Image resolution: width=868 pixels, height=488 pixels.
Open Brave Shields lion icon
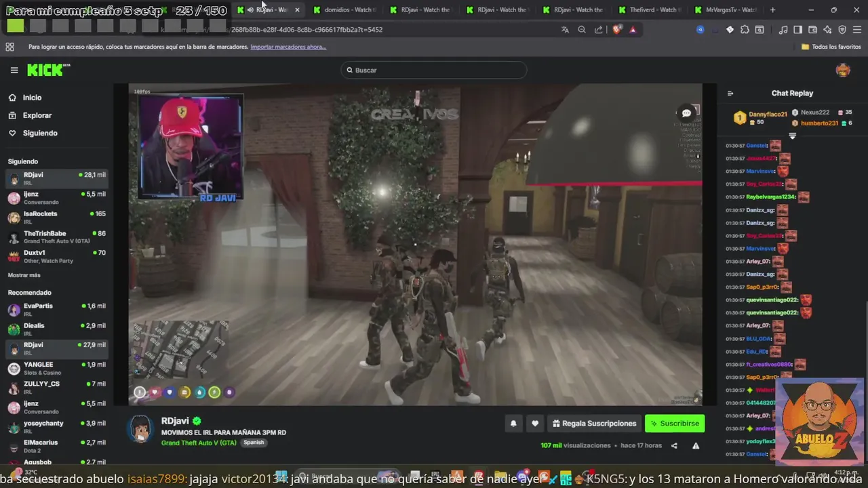[x=617, y=30]
